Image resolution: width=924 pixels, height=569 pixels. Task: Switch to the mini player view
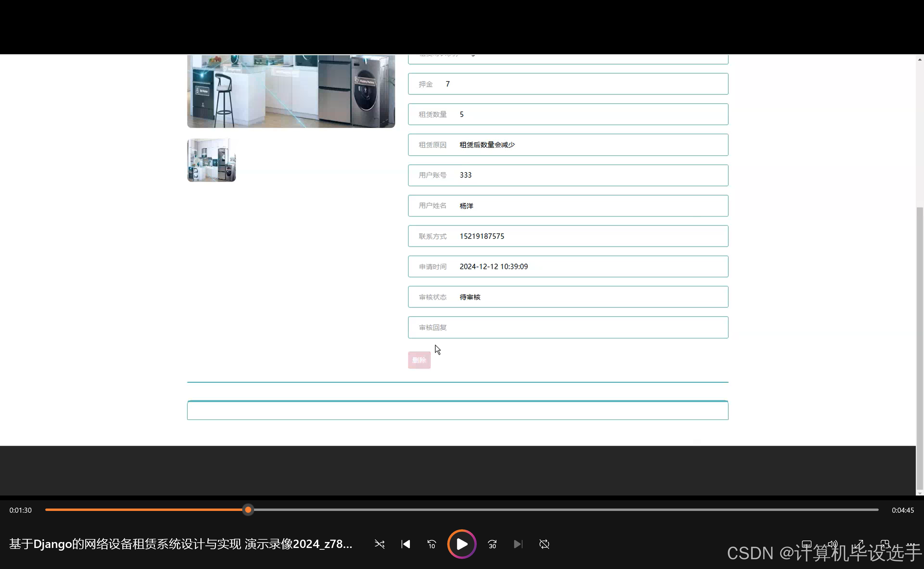885,544
